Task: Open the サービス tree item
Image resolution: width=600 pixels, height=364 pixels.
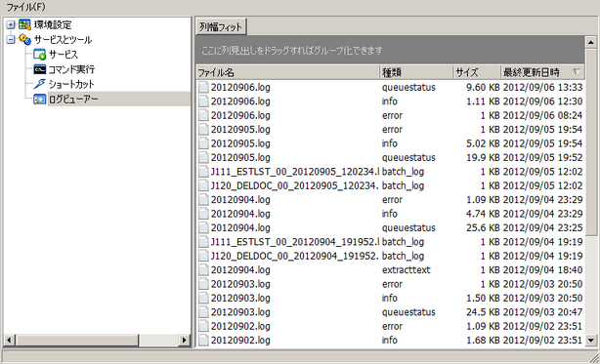Action: point(64,55)
